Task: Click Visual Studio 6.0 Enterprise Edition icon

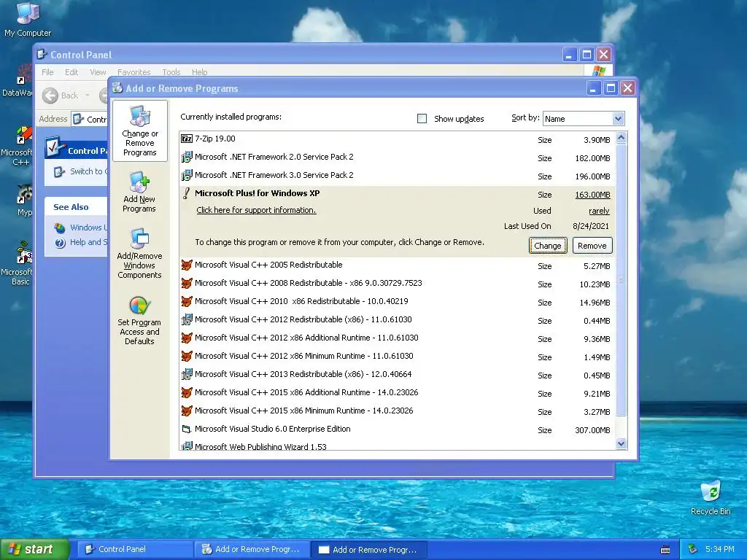Action: click(x=187, y=429)
